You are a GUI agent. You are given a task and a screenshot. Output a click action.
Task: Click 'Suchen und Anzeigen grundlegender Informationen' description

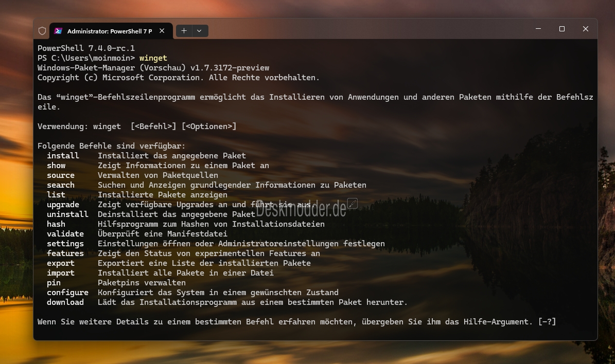click(232, 185)
